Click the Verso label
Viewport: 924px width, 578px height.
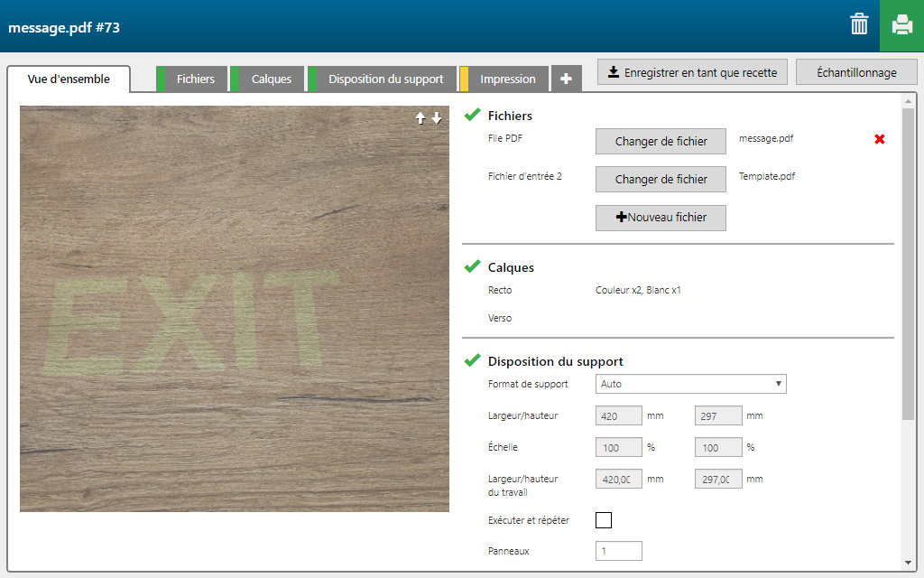click(500, 319)
